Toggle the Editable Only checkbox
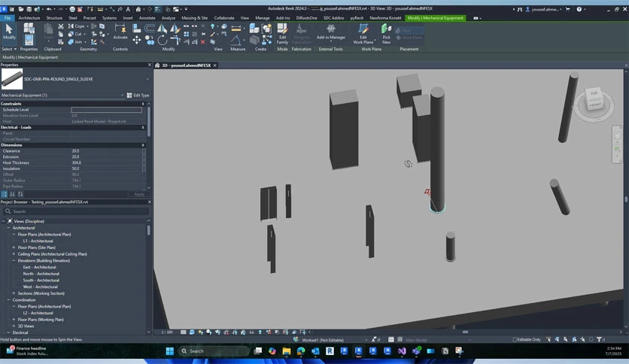 pyautogui.click(x=515, y=339)
